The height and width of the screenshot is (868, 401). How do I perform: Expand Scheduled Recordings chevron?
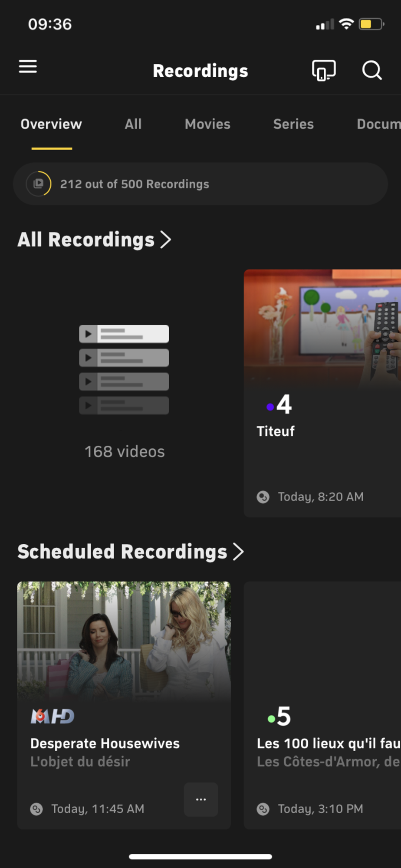(x=238, y=552)
